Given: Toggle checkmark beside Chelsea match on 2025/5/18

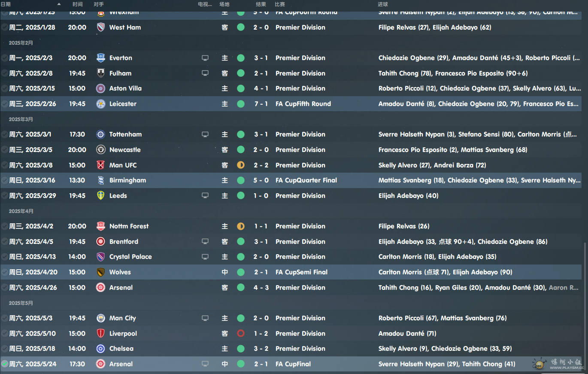Looking at the screenshot, I should tap(4, 349).
